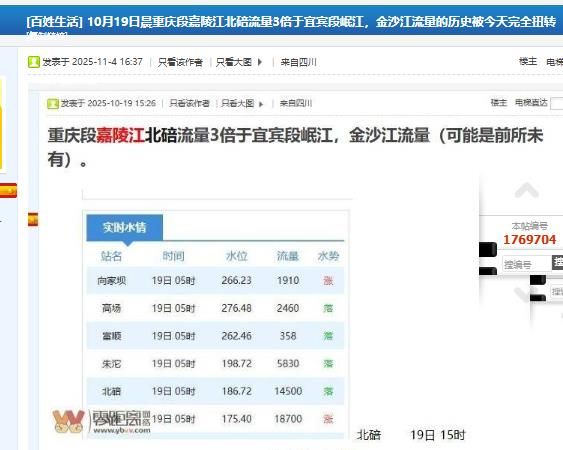Click the watermark logo icon at bottom left
Image resolution: width=563 pixels, height=450 pixels.
tap(68, 421)
